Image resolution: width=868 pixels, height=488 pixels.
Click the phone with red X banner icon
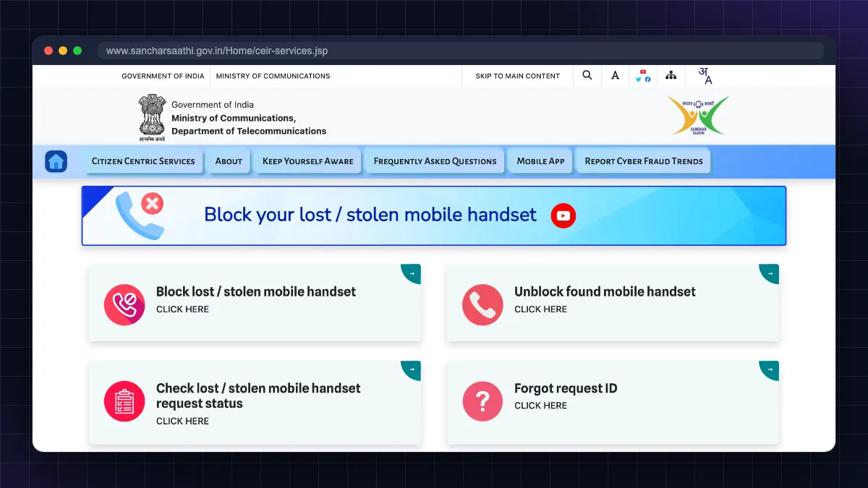click(x=140, y=215)
